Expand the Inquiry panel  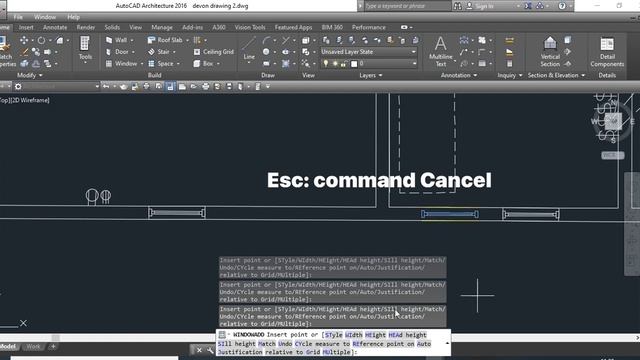click(x=509, y=75)
